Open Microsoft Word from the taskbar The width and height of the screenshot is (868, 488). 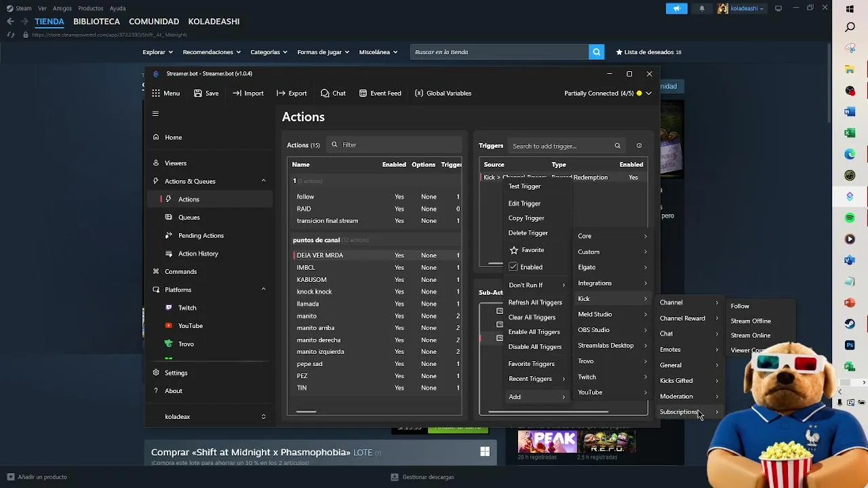coord(850,112)
